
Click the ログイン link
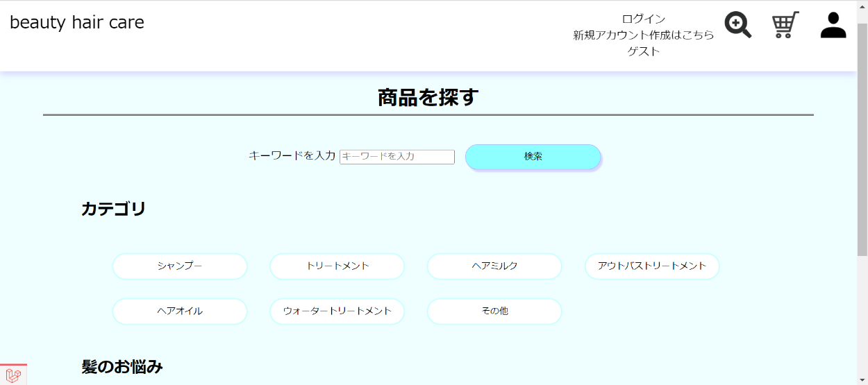[x=643, y=19]
